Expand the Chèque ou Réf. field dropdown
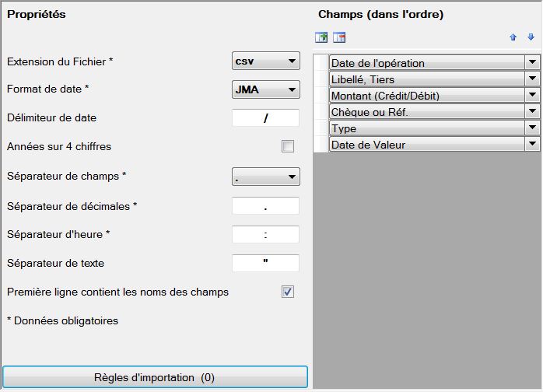This screenshot has height=392, width=543. (532, 111)
